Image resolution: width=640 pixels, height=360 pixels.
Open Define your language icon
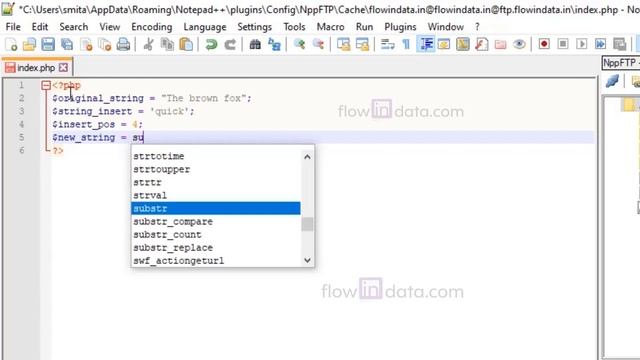444,44
